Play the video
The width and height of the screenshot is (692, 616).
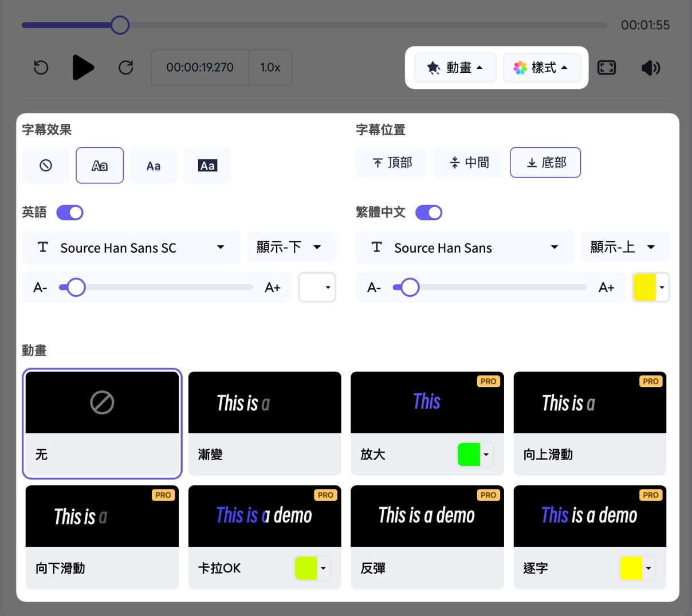coord(83,68)
